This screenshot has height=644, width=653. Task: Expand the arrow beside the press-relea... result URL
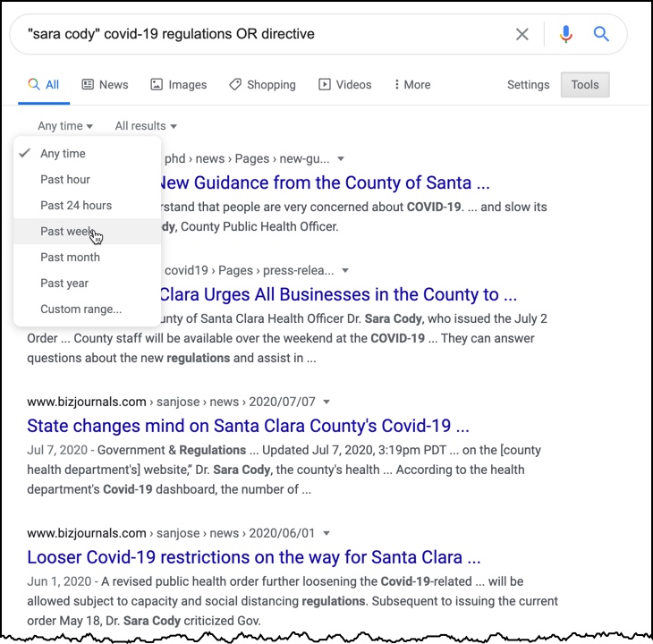point(345,271)
